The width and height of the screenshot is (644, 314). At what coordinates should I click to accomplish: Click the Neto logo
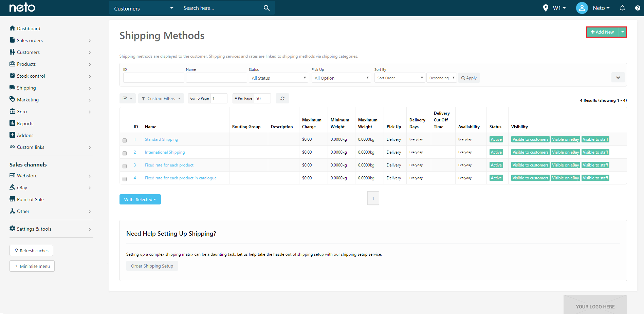click(x=22, y=7)
